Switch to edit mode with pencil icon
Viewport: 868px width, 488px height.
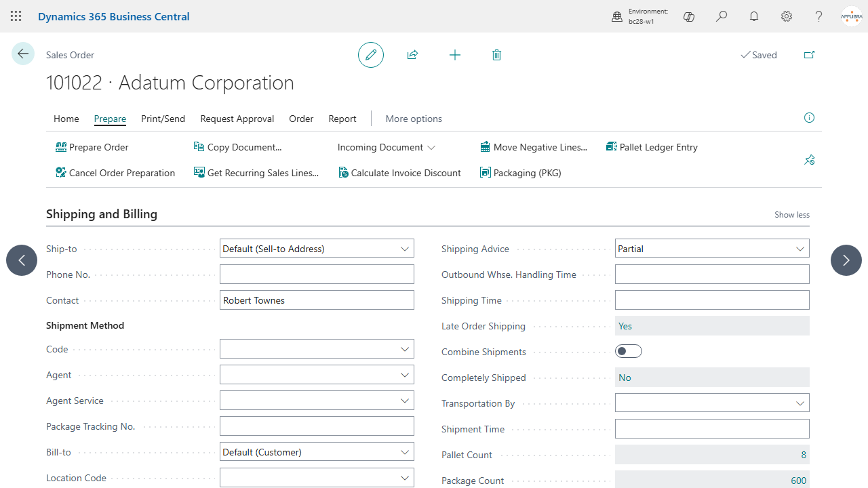coord(371,55)
